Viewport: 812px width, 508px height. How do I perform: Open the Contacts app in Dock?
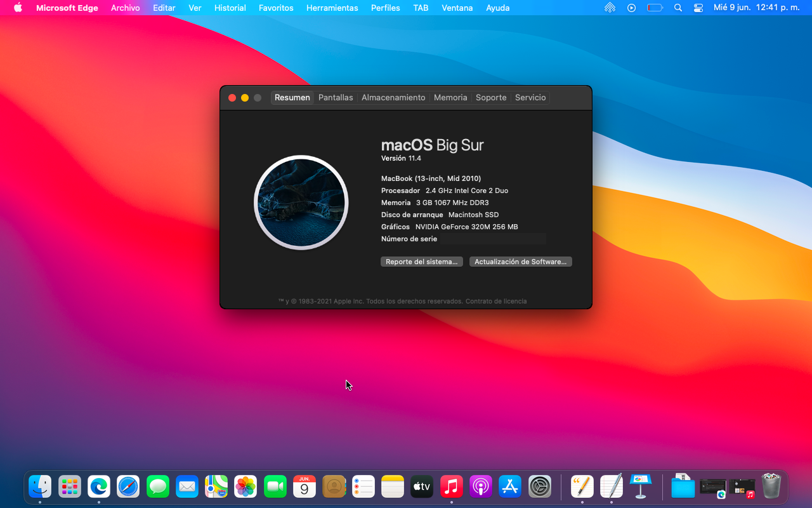(x=334, y=487)
